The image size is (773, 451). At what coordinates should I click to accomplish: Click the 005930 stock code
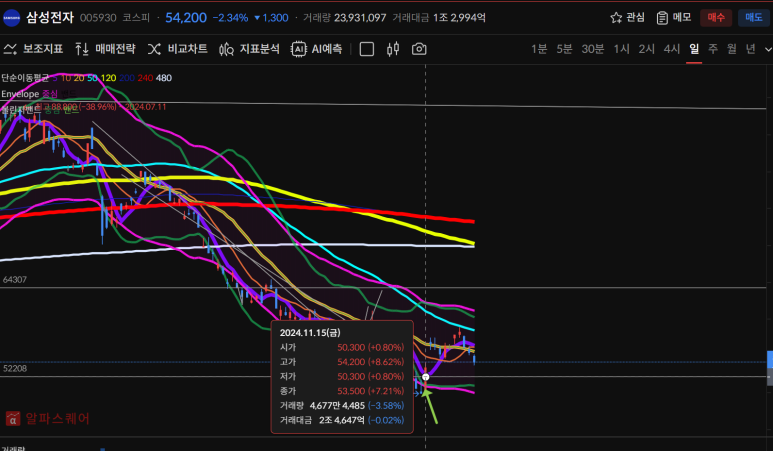[98, 18]
